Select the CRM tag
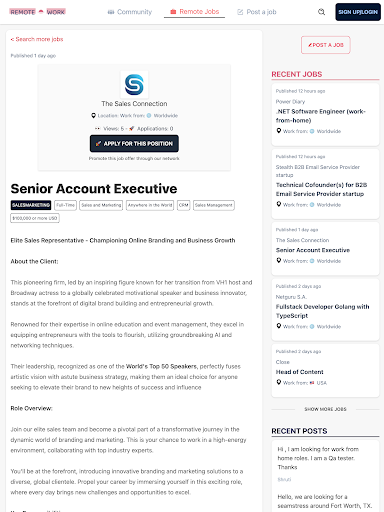 coord(183,205)
